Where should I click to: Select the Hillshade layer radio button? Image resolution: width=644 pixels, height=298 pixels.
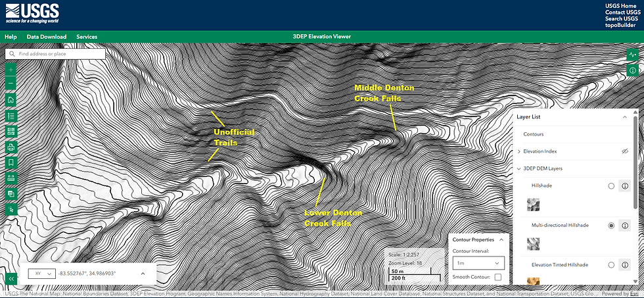pyautogui.click(x=611, y=186)
